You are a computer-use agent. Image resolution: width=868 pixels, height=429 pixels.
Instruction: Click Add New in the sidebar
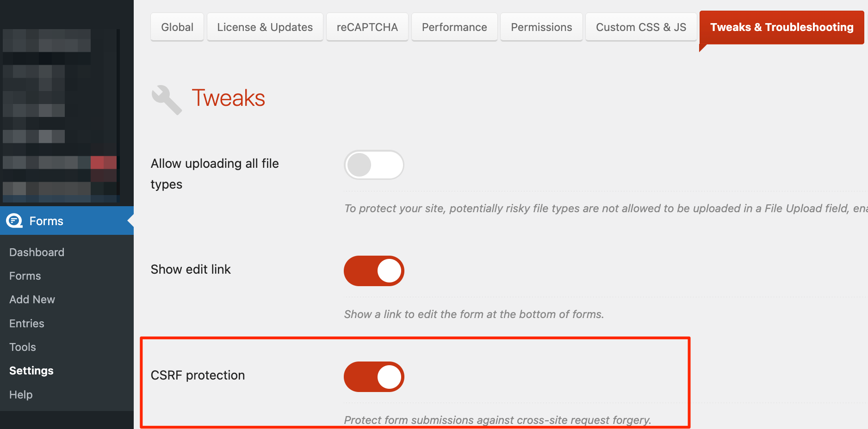coord(32,300)
